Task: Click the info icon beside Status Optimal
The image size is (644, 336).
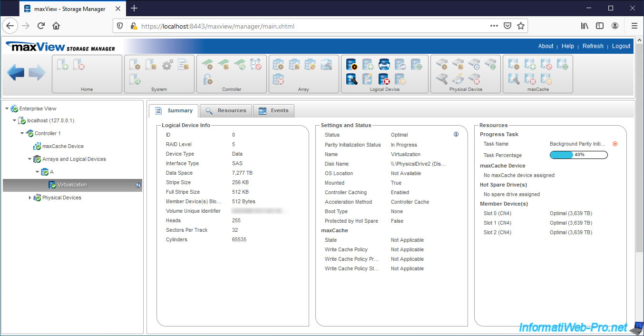Action: point(456,135)
